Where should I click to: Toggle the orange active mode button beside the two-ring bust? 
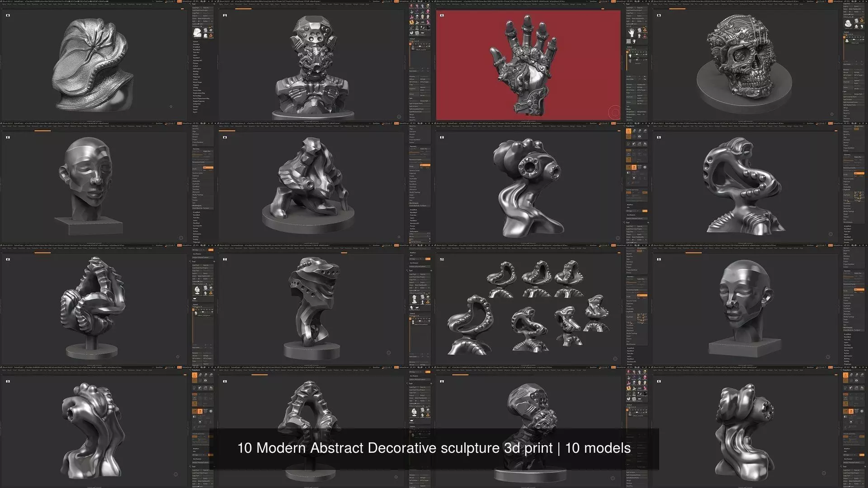634,167
